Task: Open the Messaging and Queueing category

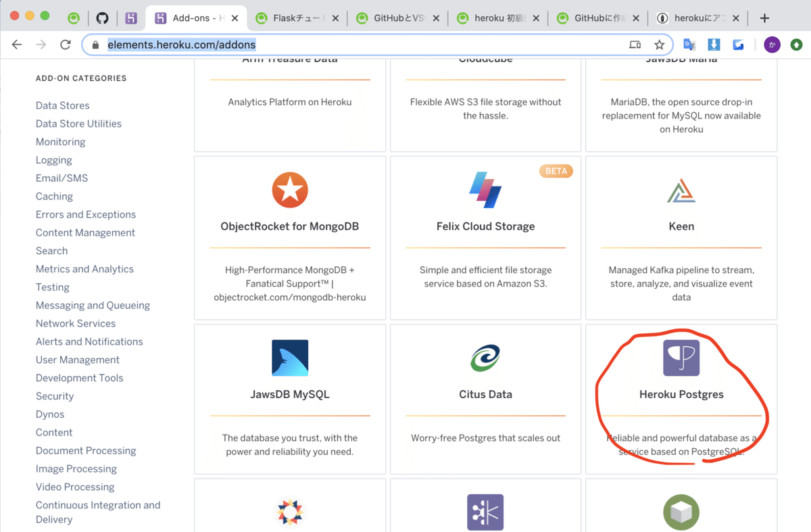Action: [93, 306]
